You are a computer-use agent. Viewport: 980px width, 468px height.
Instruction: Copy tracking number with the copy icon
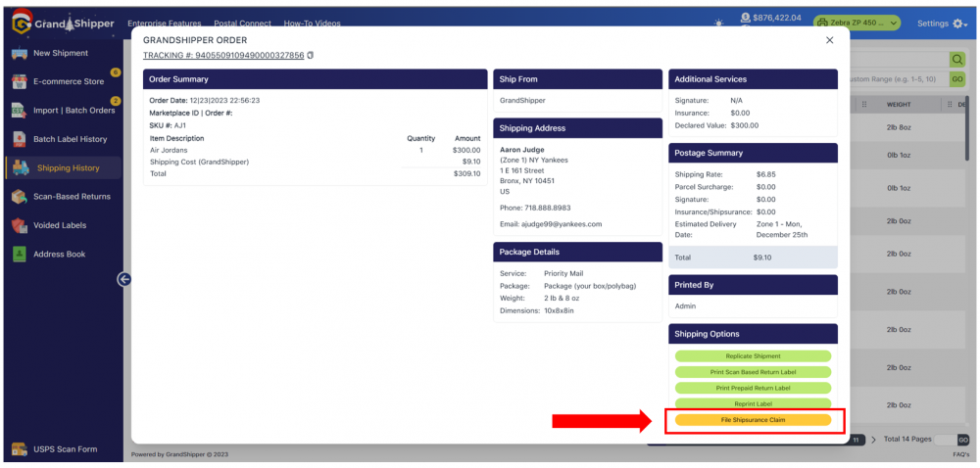point(311,56)
